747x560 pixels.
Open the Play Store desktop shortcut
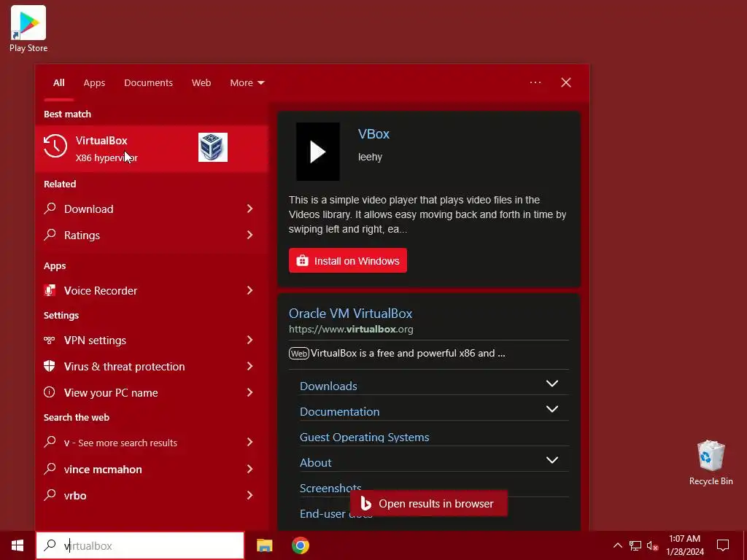tap(28, 28)
